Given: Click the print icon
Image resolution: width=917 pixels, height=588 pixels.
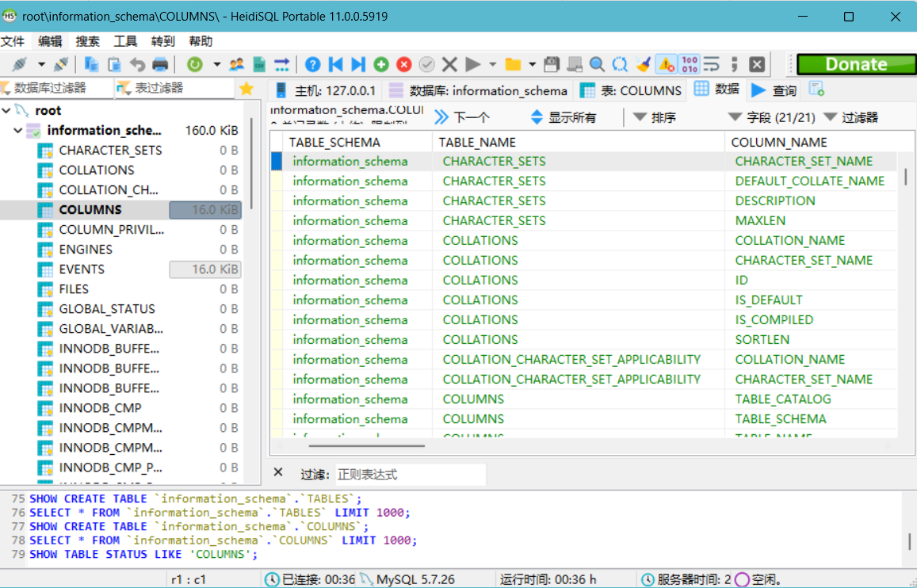Looking at the screenshot, I should coord(159,63).
